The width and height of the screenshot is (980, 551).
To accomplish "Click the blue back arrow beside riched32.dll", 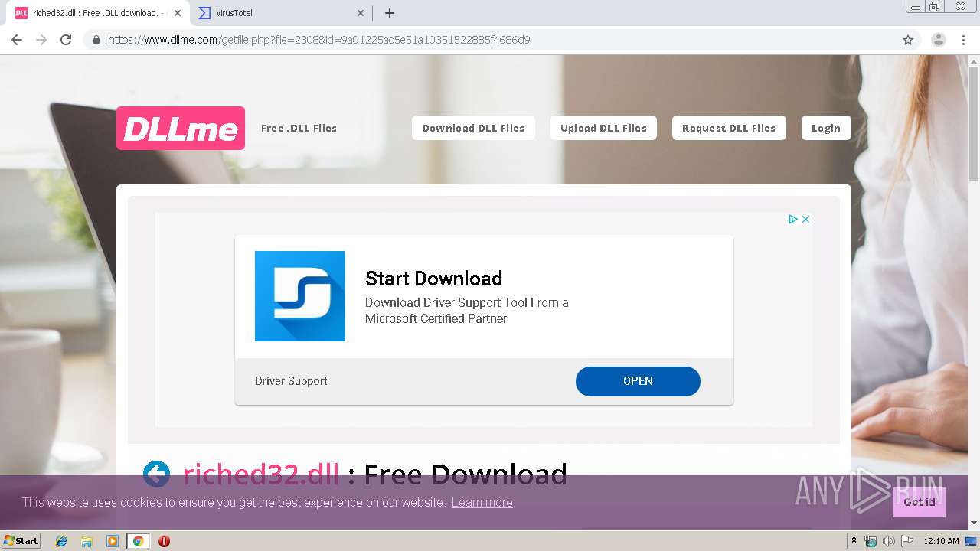I will point(157,474).
